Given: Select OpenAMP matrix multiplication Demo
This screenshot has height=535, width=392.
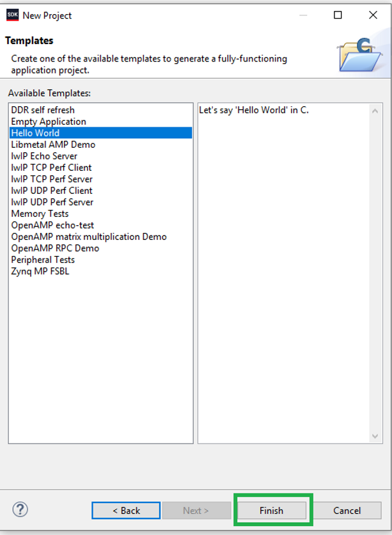Looking at the screenshot, I should pos(88,237).
